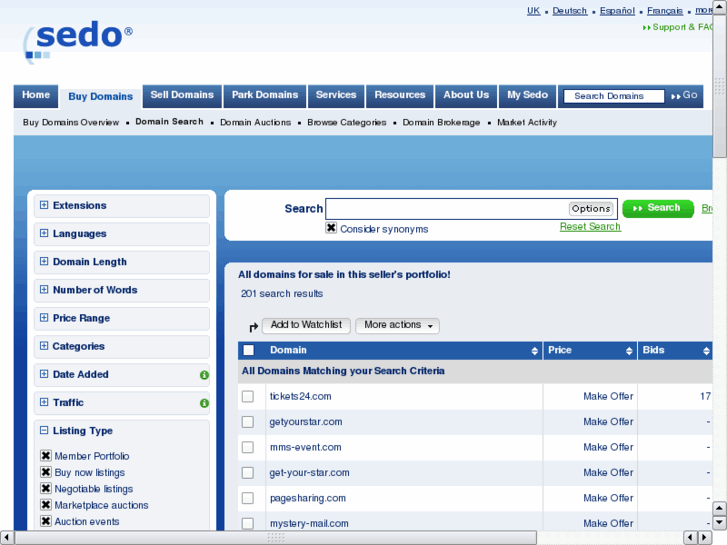Viewport: 727px width, 545px height.
Task: Tick the checkbox for tickets24.com
Action: [248, 397]
